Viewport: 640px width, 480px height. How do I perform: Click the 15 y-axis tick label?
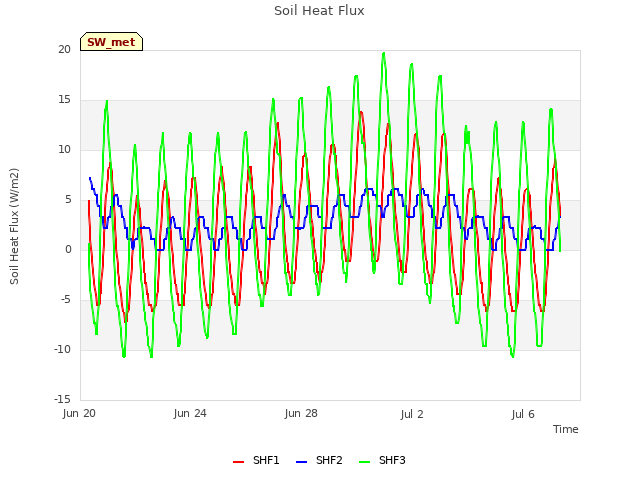(64, 100)
